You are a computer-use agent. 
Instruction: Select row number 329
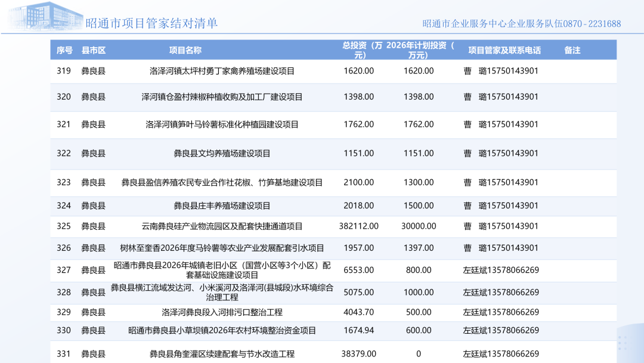pyautogui.click(x=64, y=312)
